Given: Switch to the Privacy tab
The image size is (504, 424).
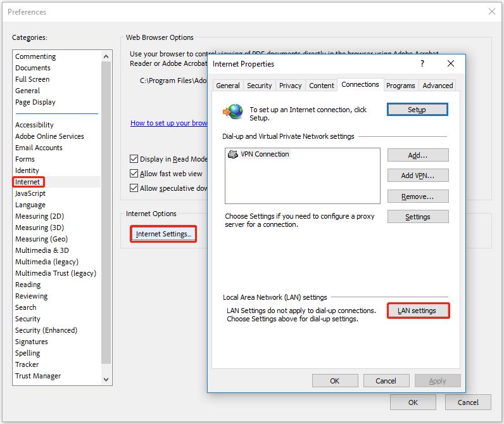Looking at the screenshot, I should tap(290, 86).
